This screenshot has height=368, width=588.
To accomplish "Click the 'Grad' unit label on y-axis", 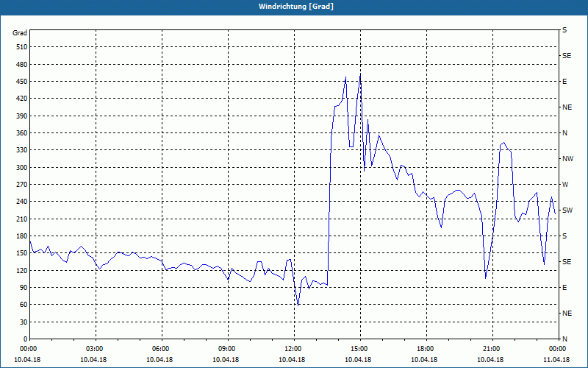I will pyautogui.click(x=20, y=33).
